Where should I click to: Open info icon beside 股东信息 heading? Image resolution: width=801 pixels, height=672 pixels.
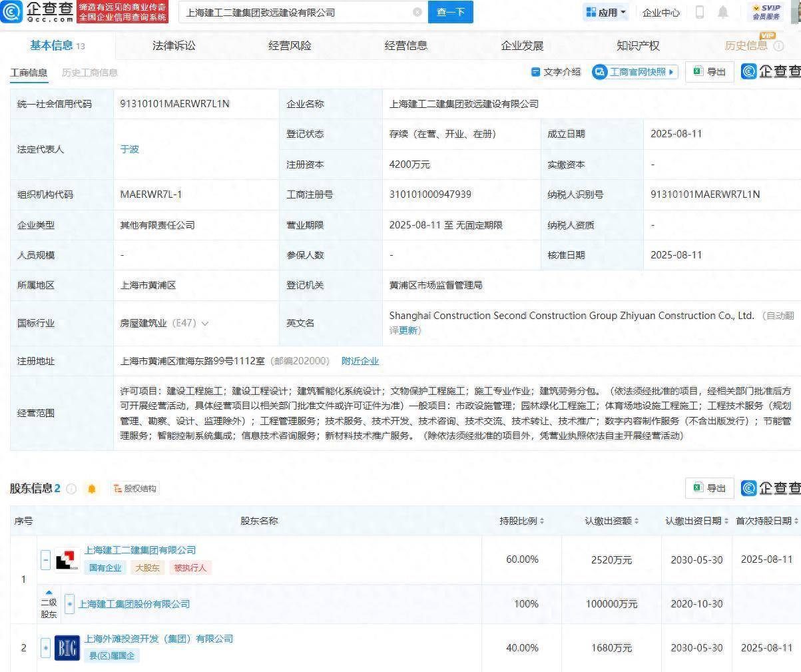click(x=71, y=489)
